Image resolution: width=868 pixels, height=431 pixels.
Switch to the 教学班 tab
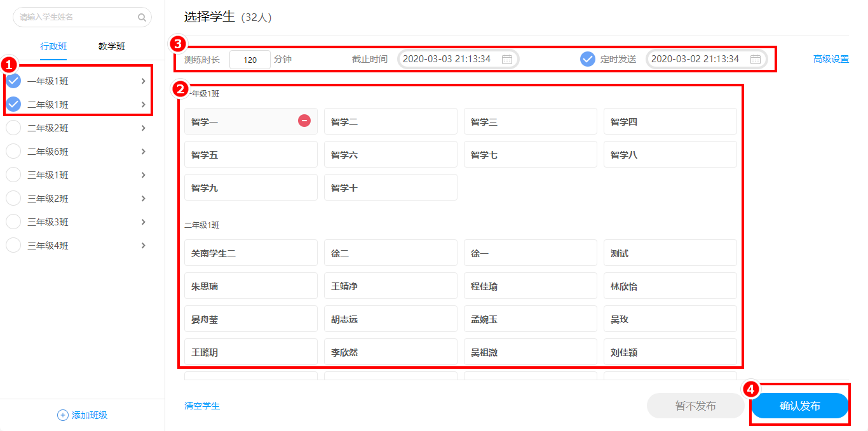112,46
